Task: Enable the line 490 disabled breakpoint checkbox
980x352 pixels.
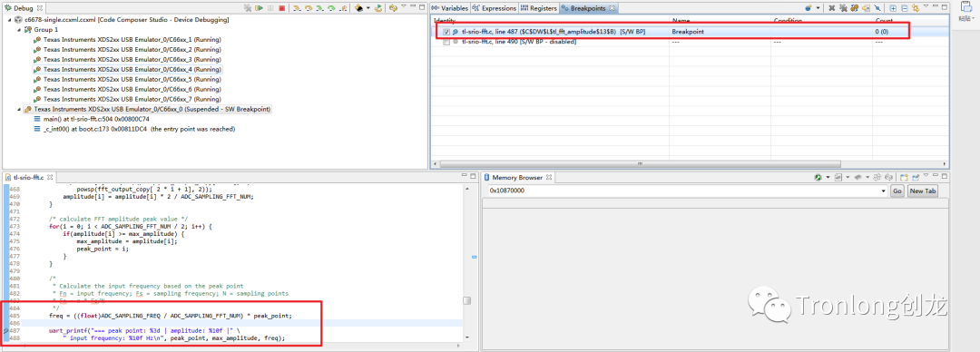Action: 446,42
